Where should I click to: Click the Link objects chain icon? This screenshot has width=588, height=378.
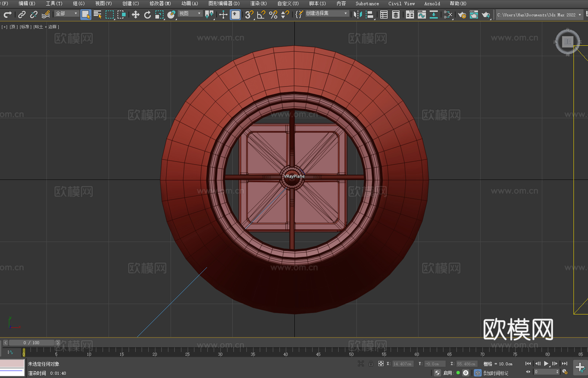pyautogui.click(x=22, y=14)
